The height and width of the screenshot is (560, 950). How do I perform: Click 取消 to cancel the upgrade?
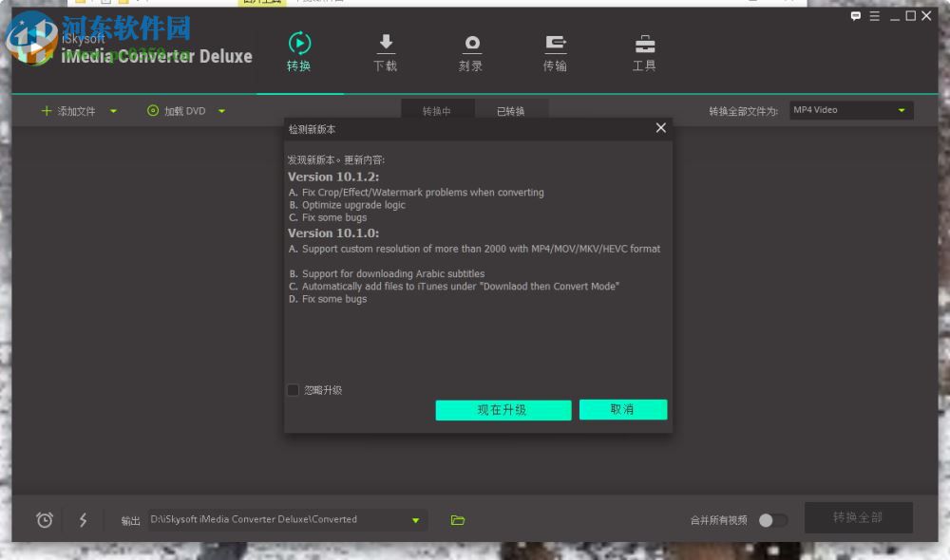click(x=623, y=409)
